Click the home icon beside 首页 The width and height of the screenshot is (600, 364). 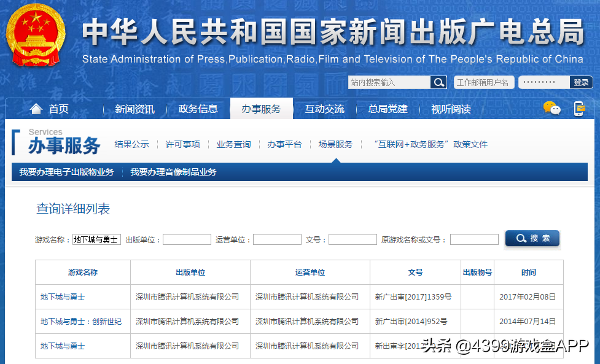tap(36, 109)
